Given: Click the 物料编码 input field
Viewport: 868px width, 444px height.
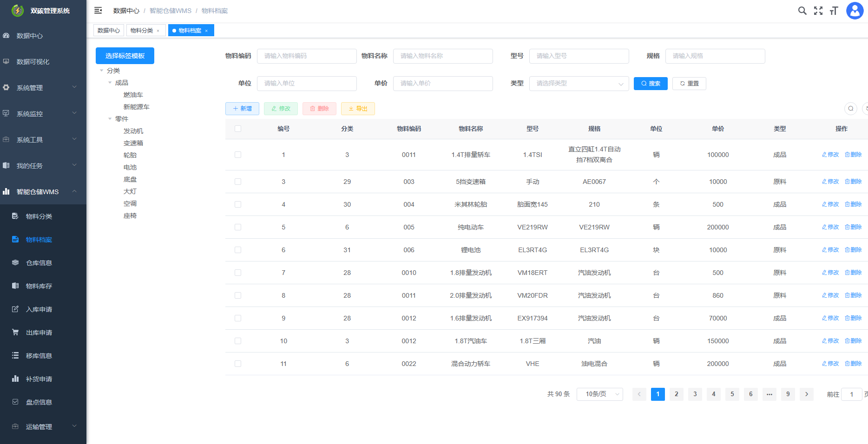Looking at the screenshot, I should click(307, 56).
